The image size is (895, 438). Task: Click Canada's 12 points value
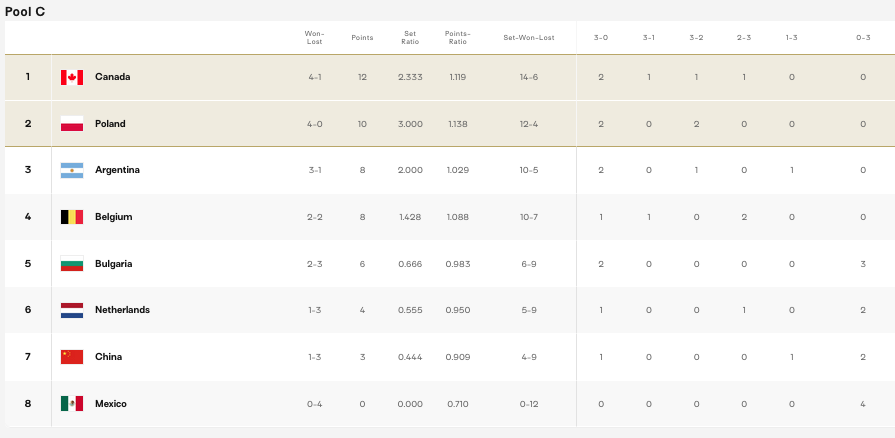coord(362,77)
